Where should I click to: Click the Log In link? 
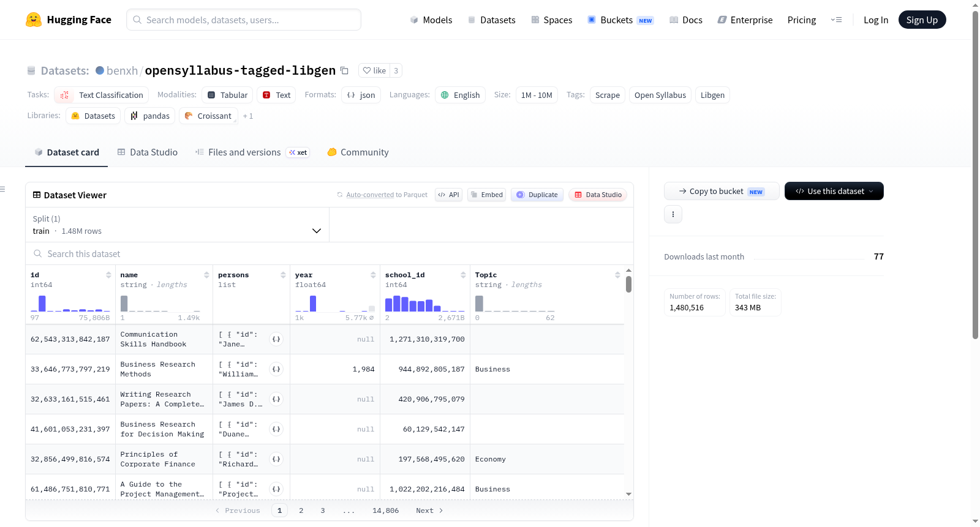coord(876,20)
